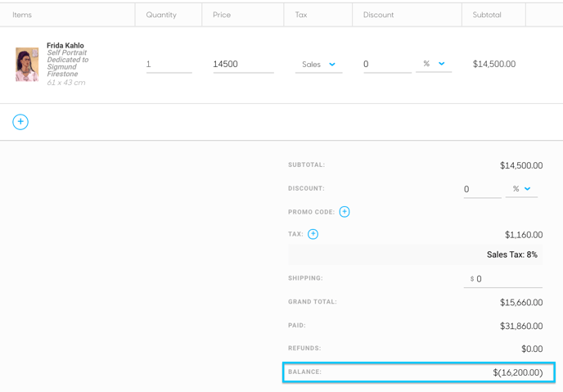Click the highlighted Balance row
The height and width of the screenshot is (392, 563).
(x=419, y=372)
